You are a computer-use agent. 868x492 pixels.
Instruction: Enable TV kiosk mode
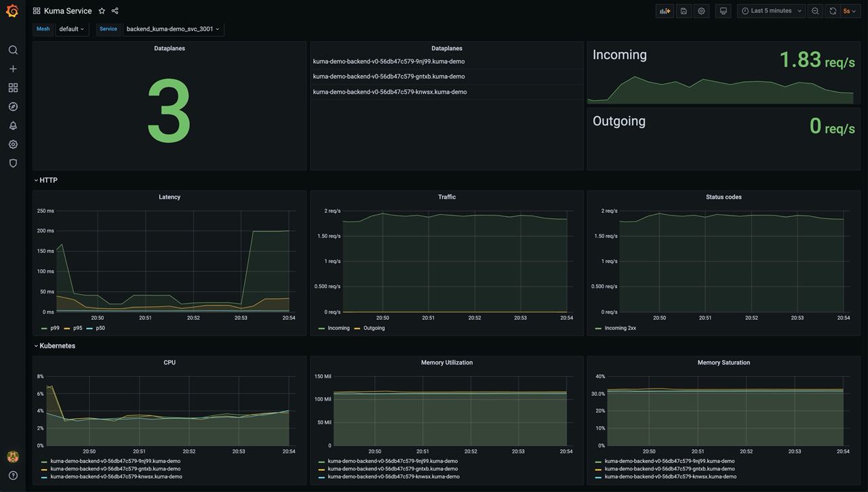[x=723, y=10]
